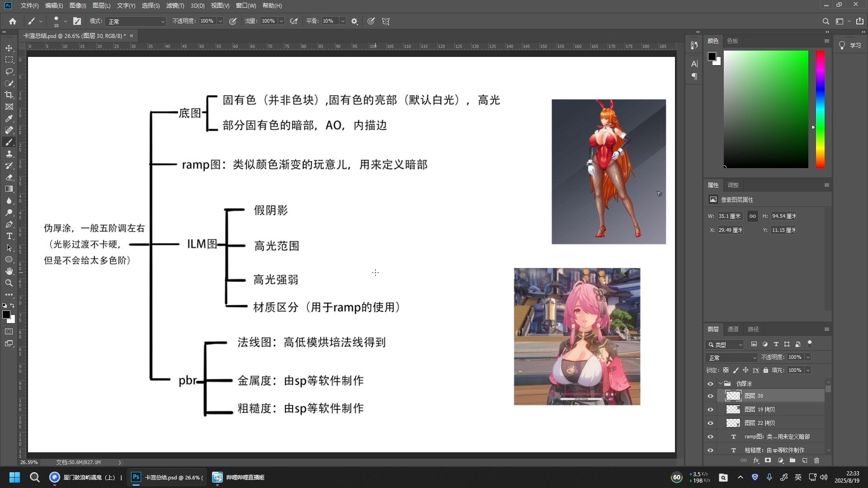Click the Home icon in options bar

(x=13, y=21)
